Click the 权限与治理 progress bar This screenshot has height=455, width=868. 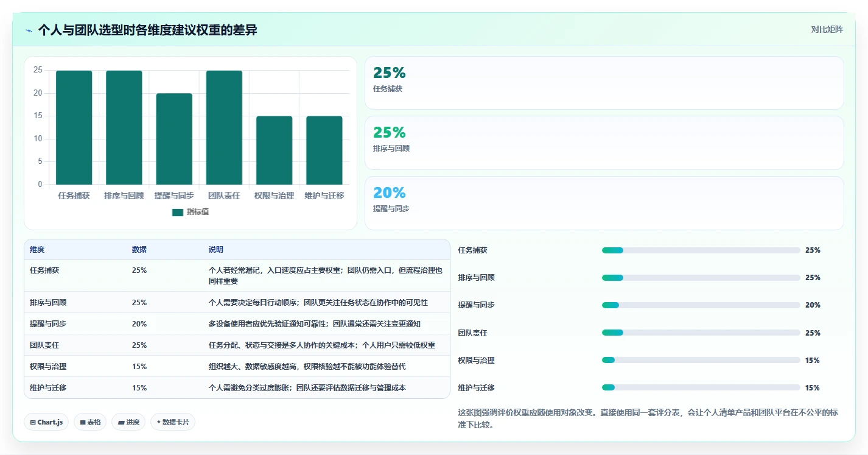pos(701,360)
